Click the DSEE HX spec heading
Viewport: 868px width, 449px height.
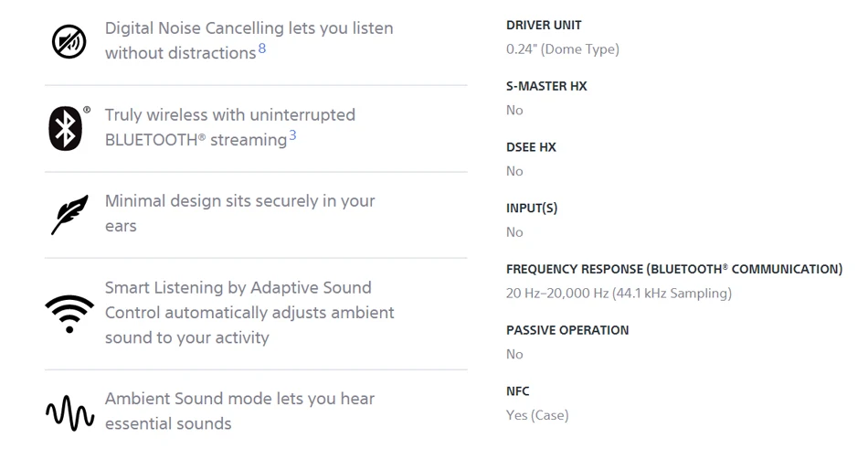(x=531, y=147)
